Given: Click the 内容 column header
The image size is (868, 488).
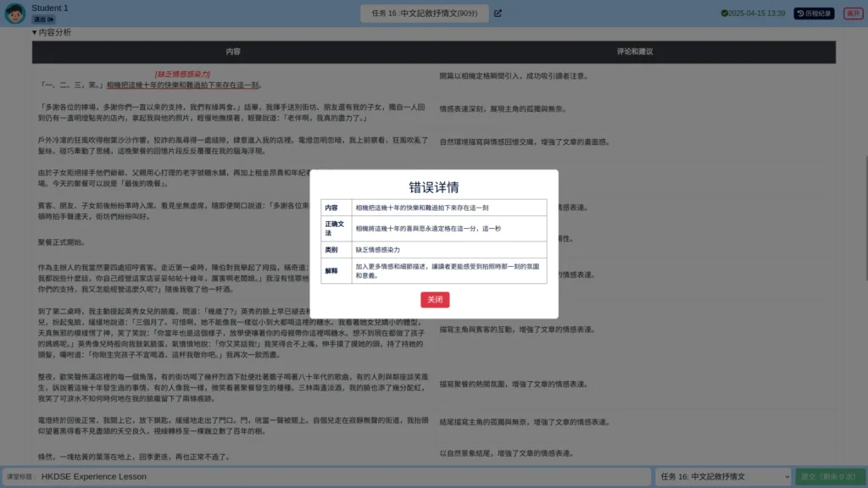Looking at the screenshot, I should point(233,52).
